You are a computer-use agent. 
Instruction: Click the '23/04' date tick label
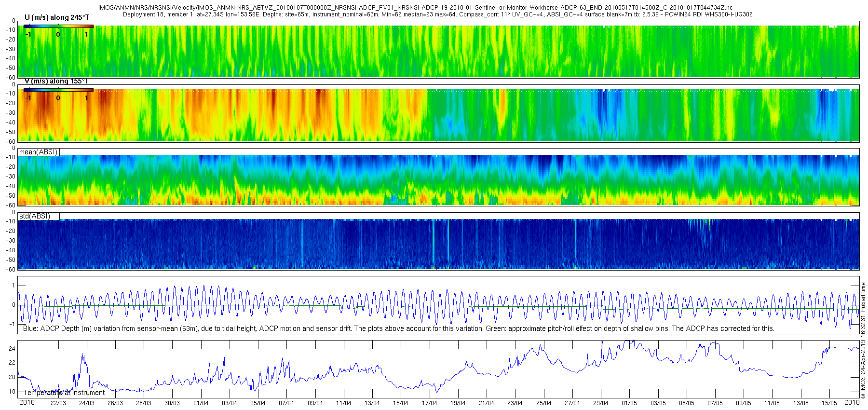coord(515,403)
